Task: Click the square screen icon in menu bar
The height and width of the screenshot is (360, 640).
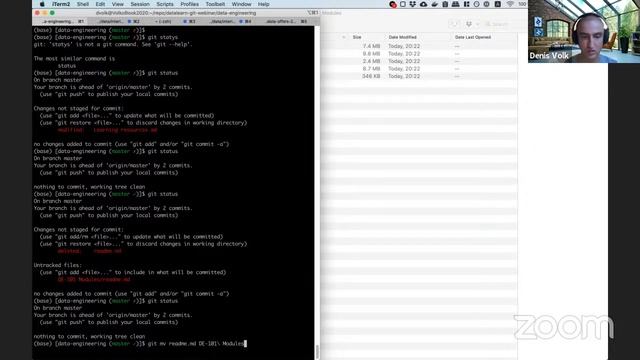Action: 402,4
